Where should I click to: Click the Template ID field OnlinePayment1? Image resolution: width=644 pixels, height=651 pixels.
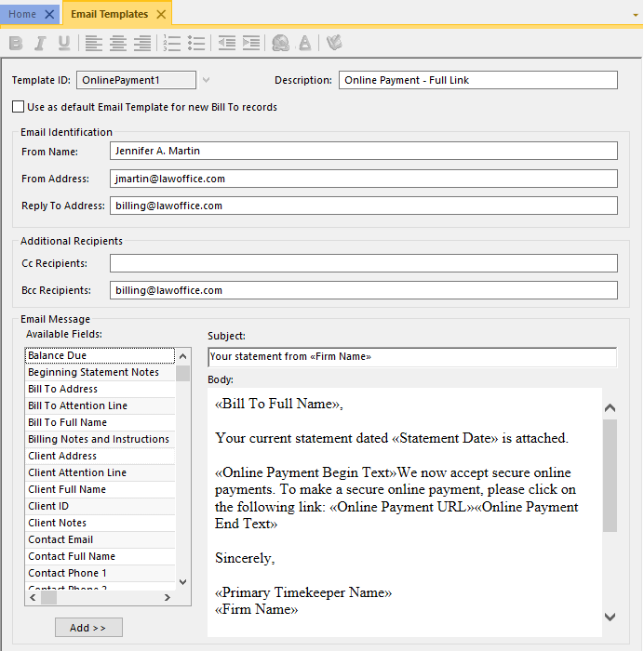(x=136, y=80)
